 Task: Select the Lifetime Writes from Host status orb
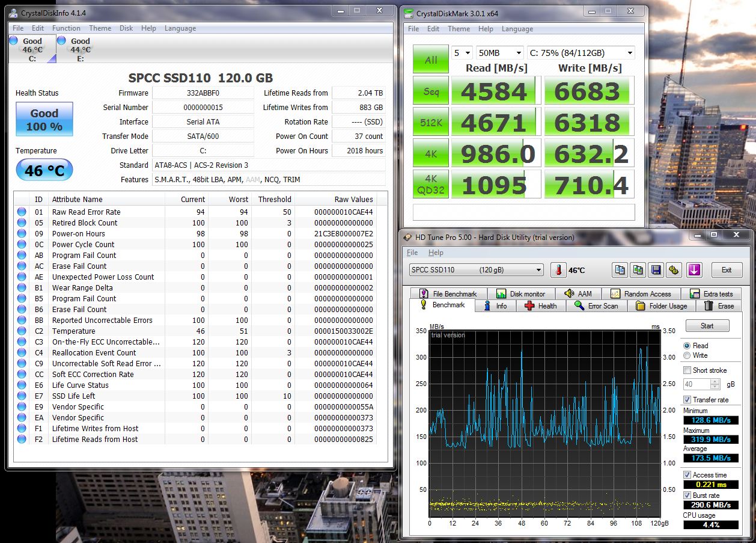coord(22,428)
